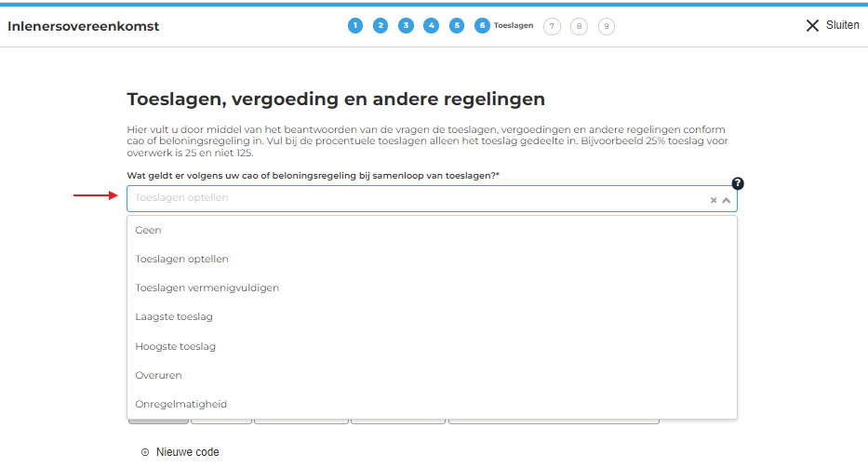Click the black help question mark icon

(738, 183)
